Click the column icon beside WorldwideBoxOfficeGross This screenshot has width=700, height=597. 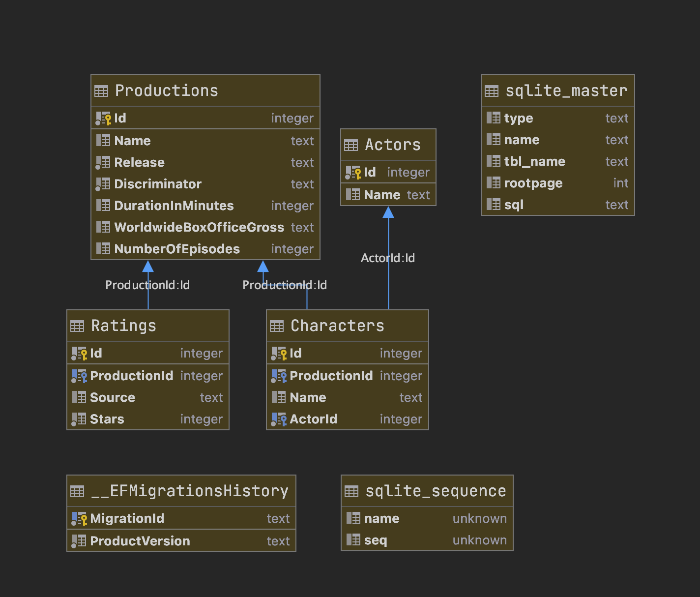pos(103,227)
